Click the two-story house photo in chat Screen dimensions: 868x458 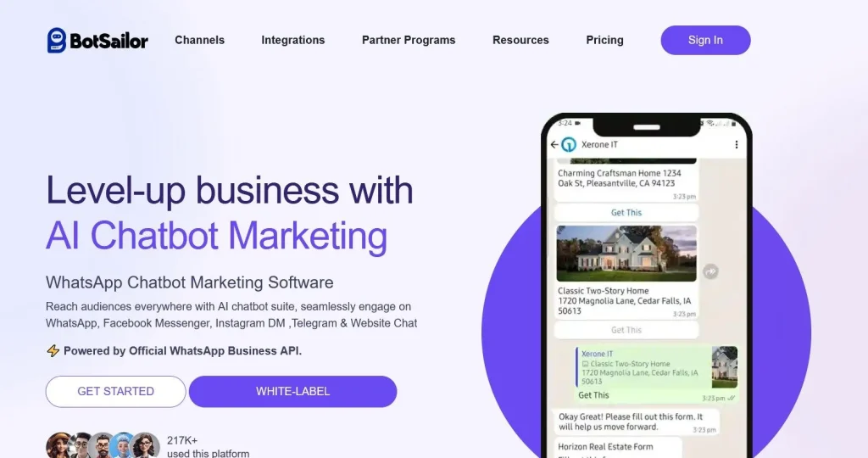click(x=626, y=253)
